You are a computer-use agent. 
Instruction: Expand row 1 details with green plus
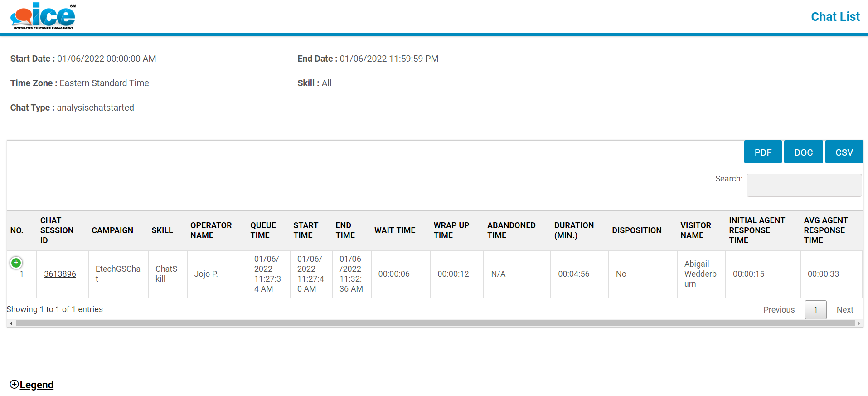coord(16,263)
